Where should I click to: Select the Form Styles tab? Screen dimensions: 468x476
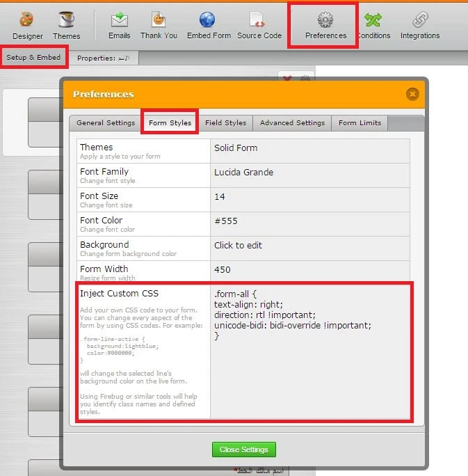[x=170, y=123]
